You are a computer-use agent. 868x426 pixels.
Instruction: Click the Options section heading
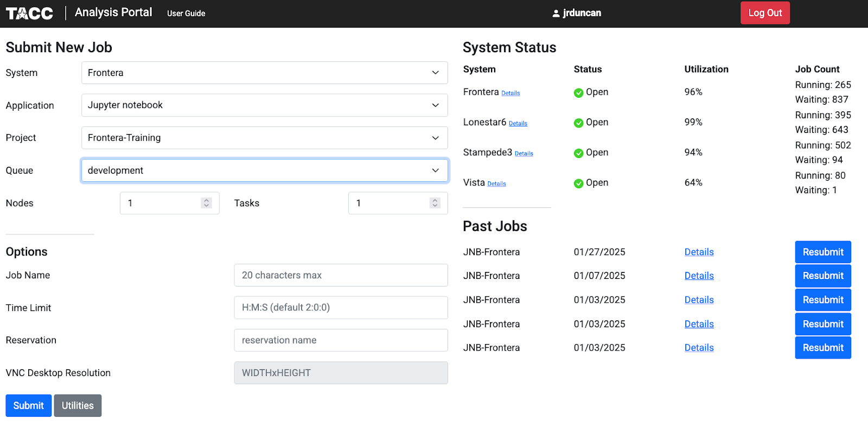(27, 252)
